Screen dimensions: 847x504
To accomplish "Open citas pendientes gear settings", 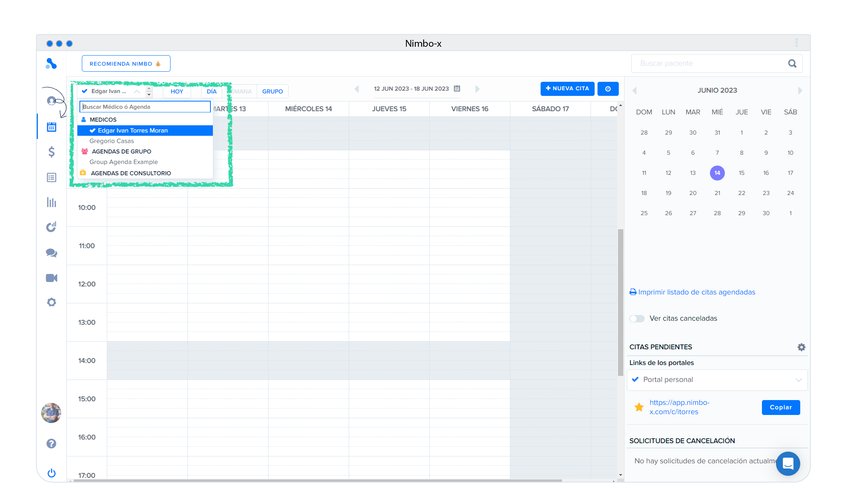I will point(801,347).
